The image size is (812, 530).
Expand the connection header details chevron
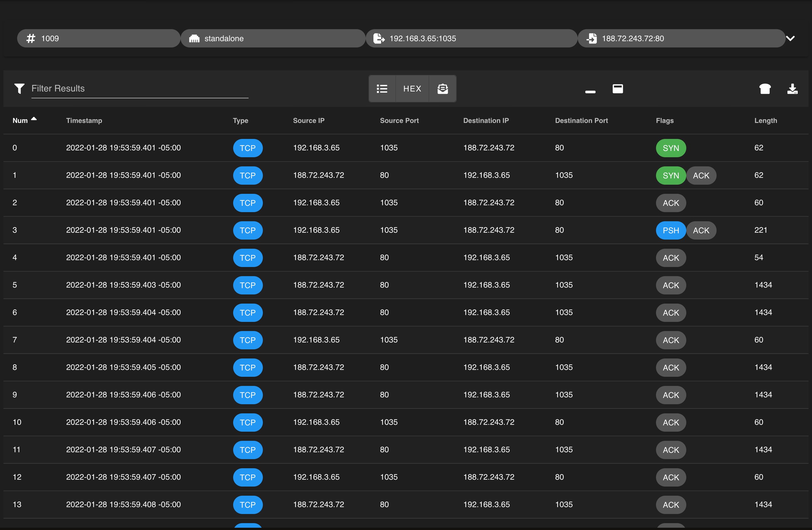791,38
